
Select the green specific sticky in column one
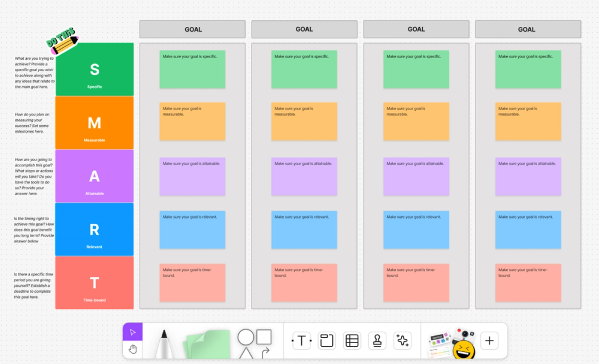point(192,68)
